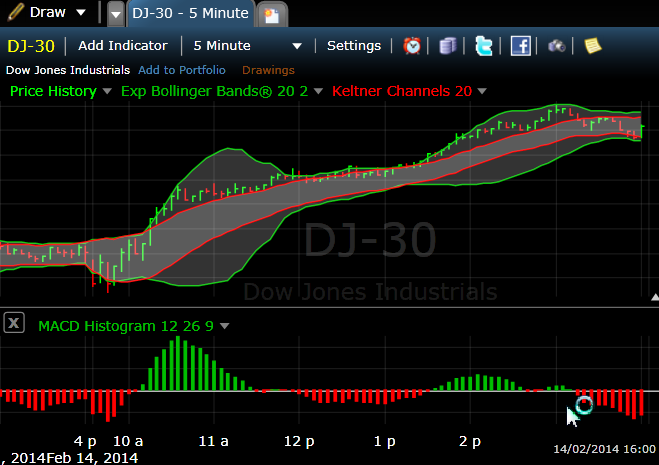The image size is (659, 465).
Task: Open a new chart tab
Action: (272, 15)
